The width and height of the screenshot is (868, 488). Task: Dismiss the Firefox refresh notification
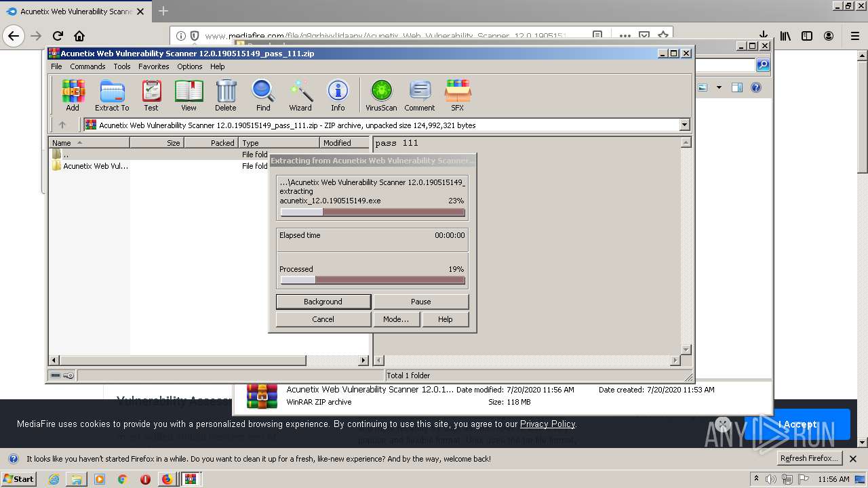click(853, 459)
